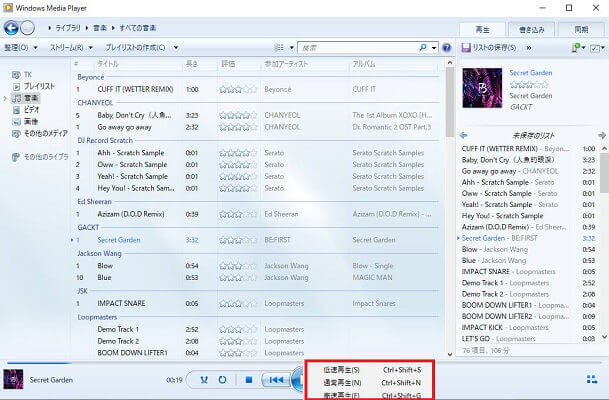Image resolution: width=609 pixels, height=400 pixels.
Task: Toggle repeat playback
Action: [222, 380]
